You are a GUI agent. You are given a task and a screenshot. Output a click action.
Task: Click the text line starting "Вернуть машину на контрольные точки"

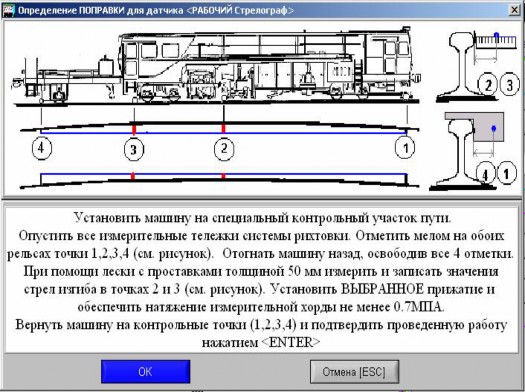click(x=261, y=325)
